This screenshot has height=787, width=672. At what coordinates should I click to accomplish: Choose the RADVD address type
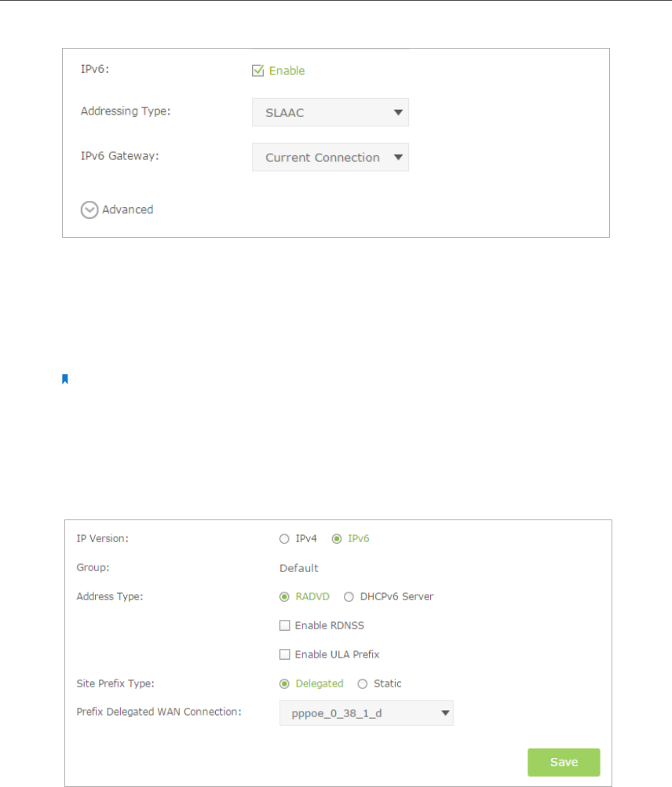(x=285, y=596)
